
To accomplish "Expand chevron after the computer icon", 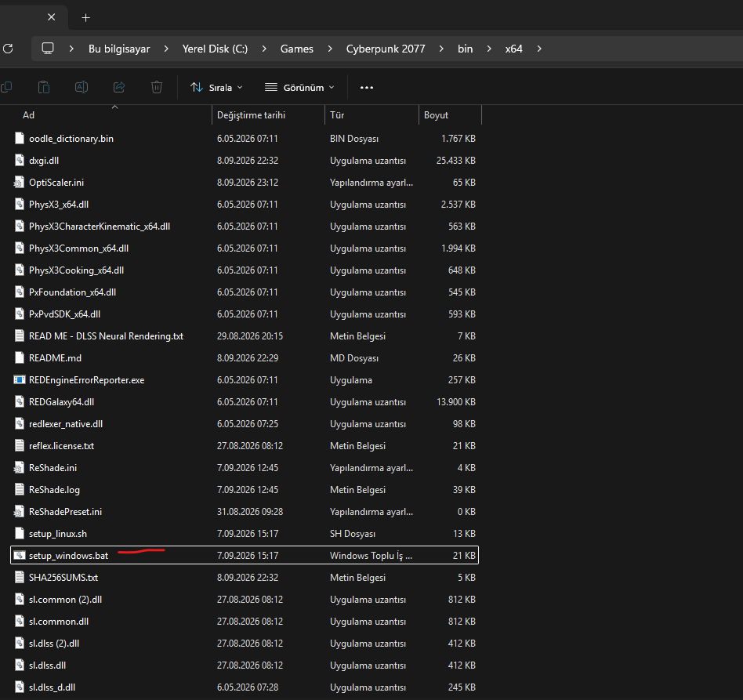I will 71,49.
